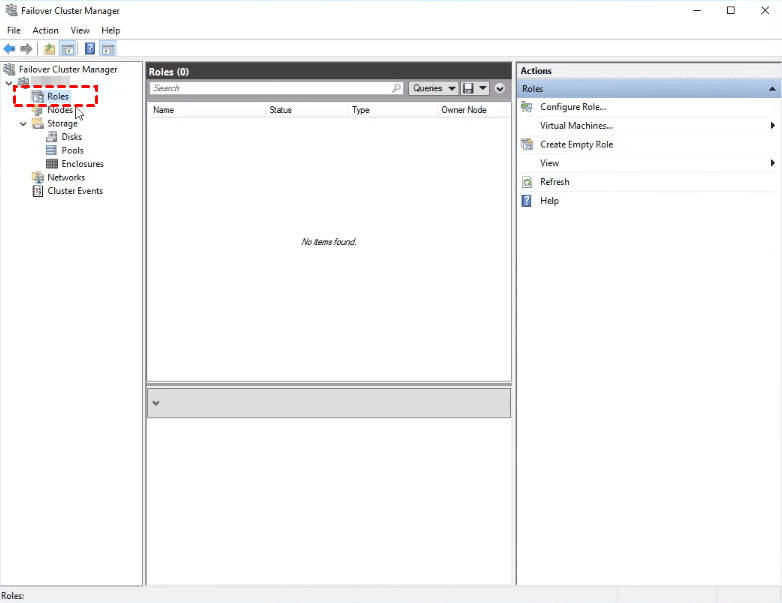
Task: Expand the details pane chevron
Action: (156, 403)
